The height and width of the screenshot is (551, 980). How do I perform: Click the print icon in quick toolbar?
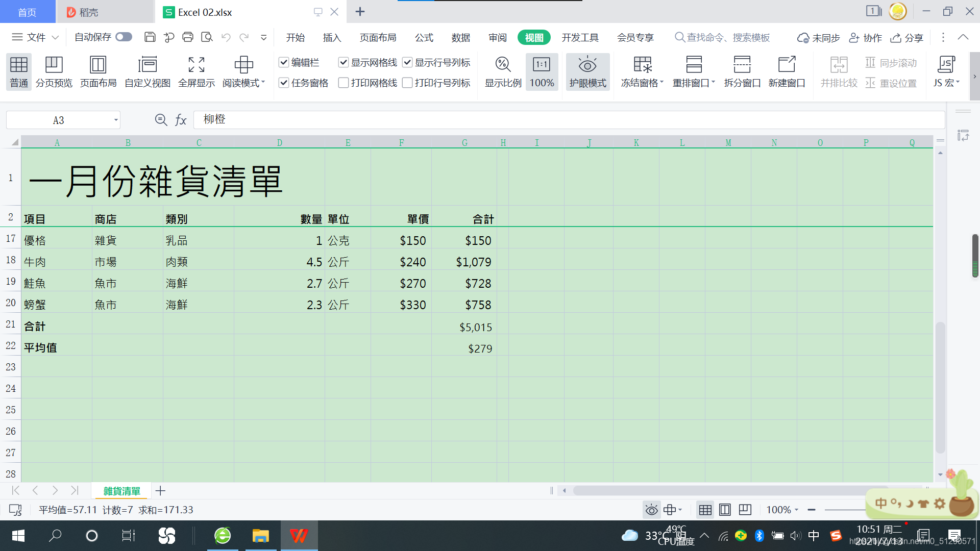click(x=187, y=37)
